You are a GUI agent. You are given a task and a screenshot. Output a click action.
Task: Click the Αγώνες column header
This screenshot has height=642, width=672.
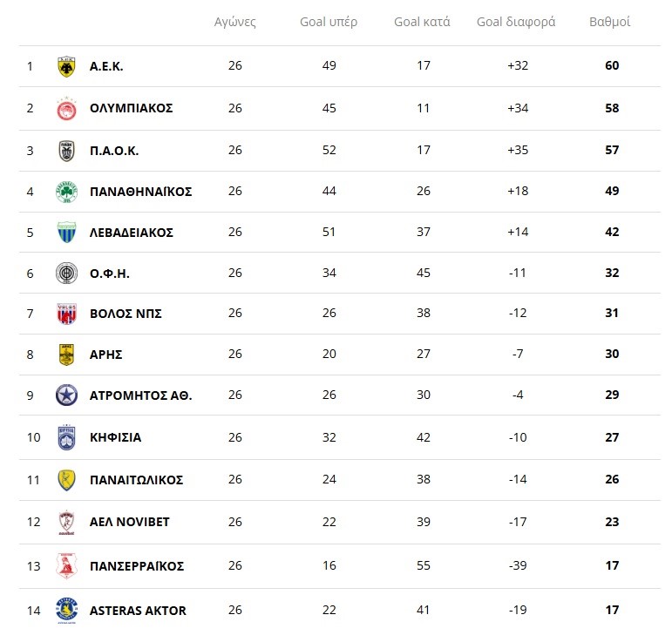[x=235, y=23]
